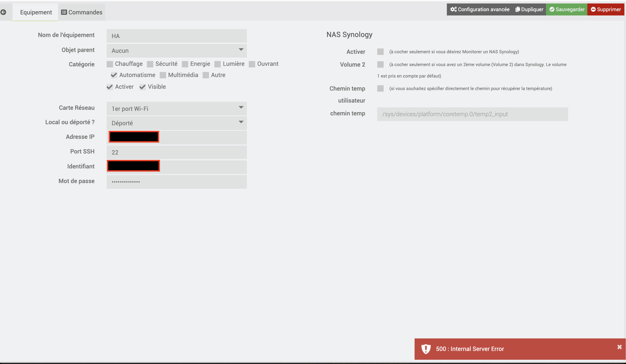
Task: Open the Objet parent dropdown
Action: [x=176, y=51]
